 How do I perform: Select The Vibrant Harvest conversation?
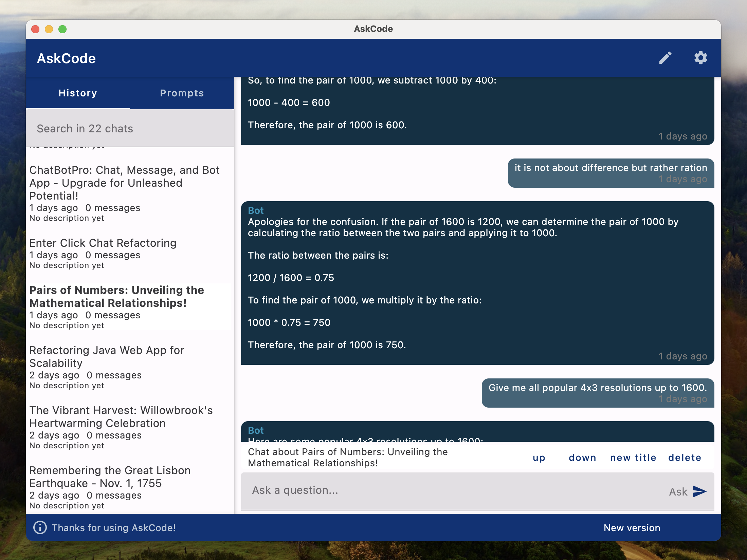pos(121,416)
